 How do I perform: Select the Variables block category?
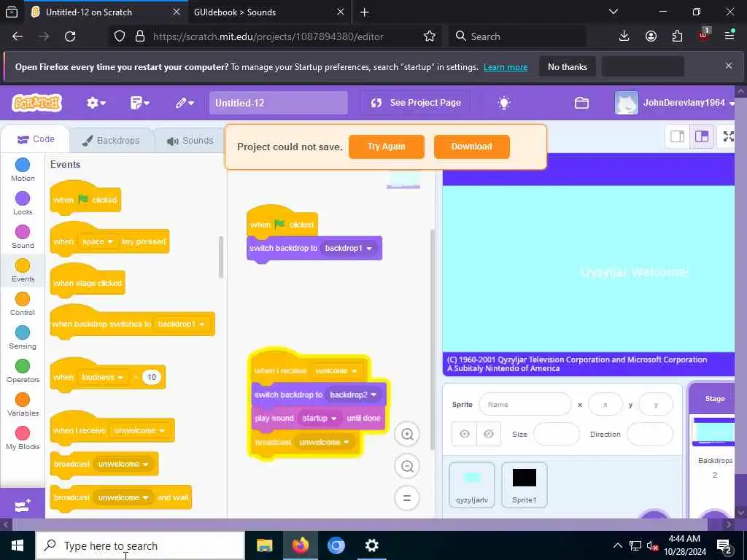pyautogui.click(x=23, y=404)
